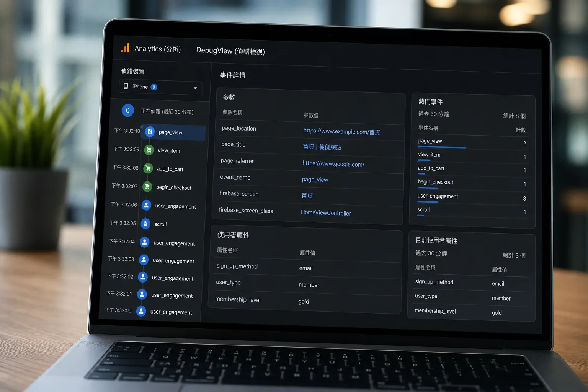Click the 正在偵錯 (最近 30 分鐘) label

click(167, 111)
